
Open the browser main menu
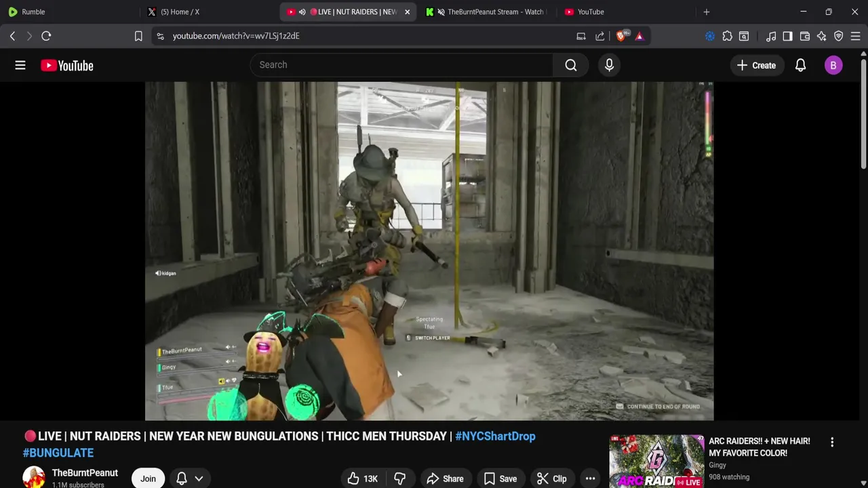tap(855, 36)
